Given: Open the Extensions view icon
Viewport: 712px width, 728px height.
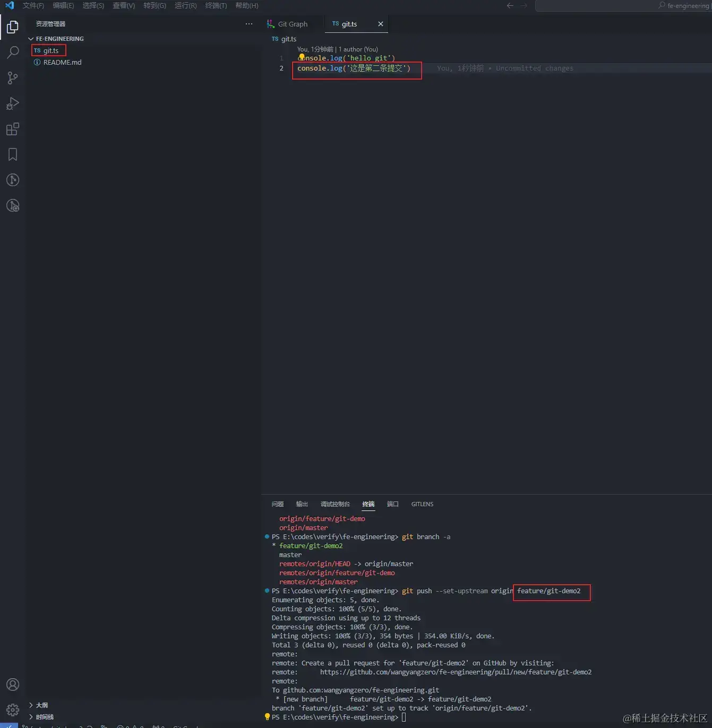Looking at the screenshot, I should pos(13,129).
